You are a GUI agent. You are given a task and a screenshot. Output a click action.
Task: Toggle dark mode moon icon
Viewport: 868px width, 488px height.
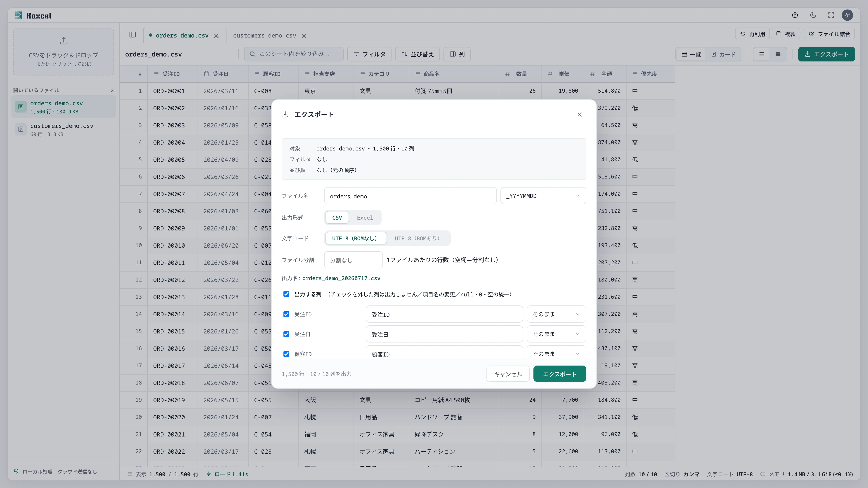pos(813,15)
